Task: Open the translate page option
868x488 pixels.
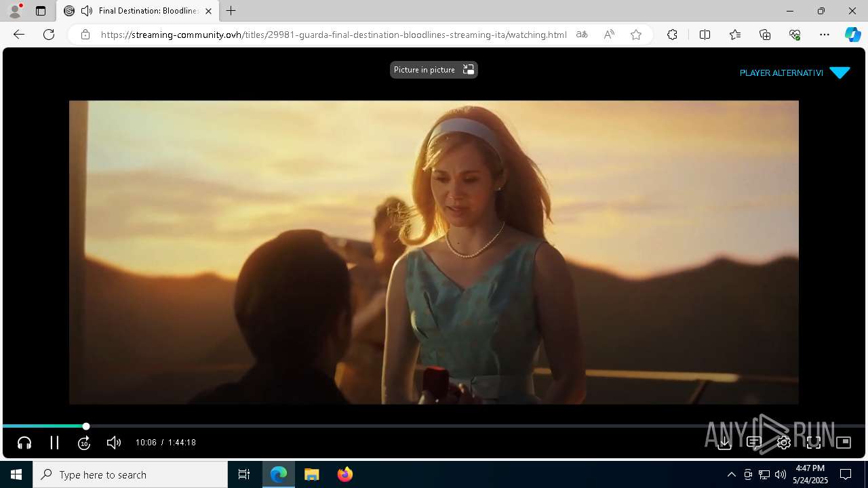Action: click(582, 35)
